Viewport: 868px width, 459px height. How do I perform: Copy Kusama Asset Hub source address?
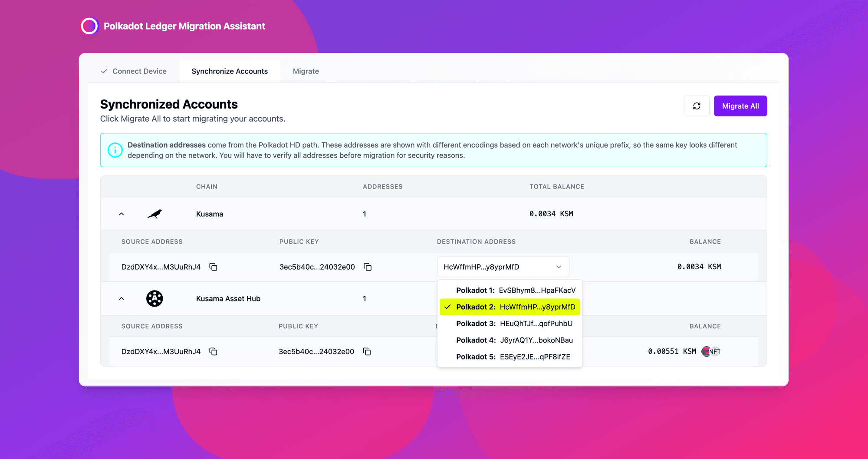213,351
